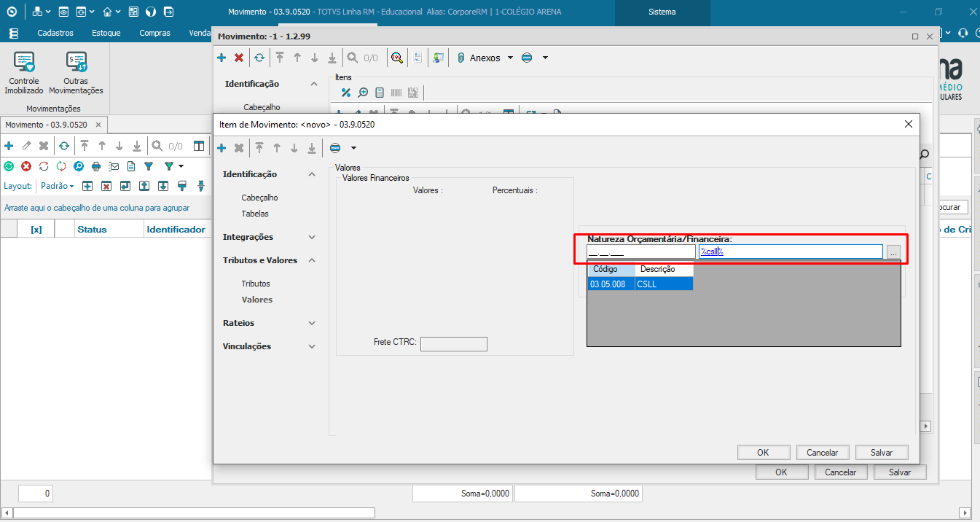The height and width of the screenshot is (522, 980).
Task: Click the ellipsis lookup button beside description field
Action: coord(894,252)
